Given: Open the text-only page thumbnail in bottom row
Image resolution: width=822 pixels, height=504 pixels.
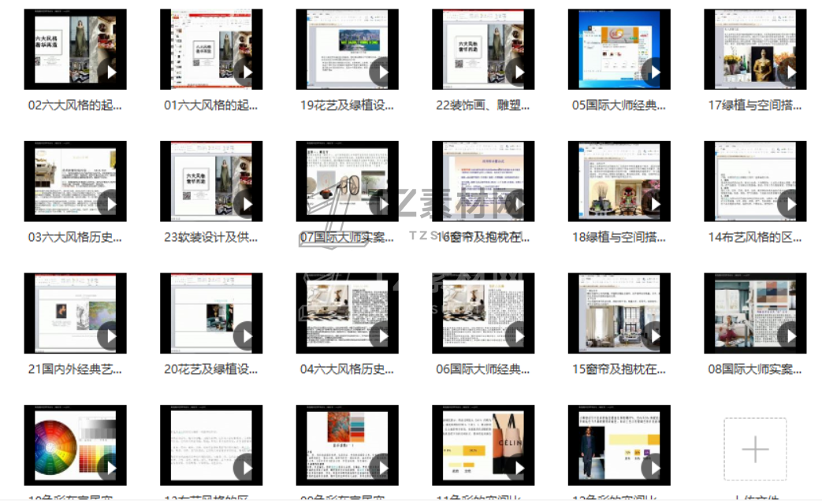Looking at the screenshot, I should pyautogui.click(x=211, y=445).
